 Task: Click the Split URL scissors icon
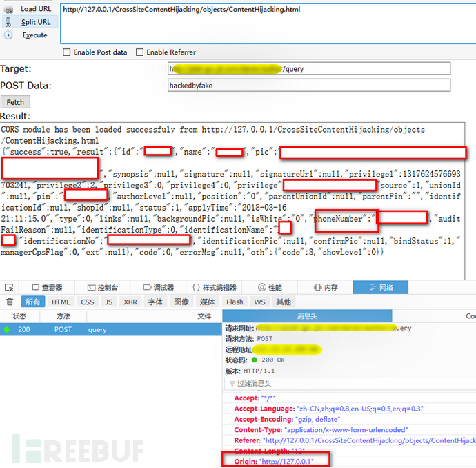pyautogui.click(x=8, y=22)
